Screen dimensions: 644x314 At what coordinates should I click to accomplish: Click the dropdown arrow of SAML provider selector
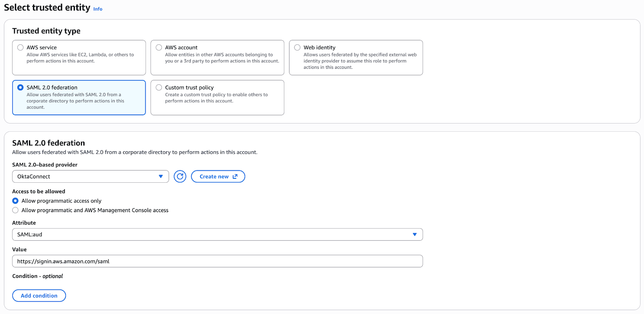click(x=161, y=176)
